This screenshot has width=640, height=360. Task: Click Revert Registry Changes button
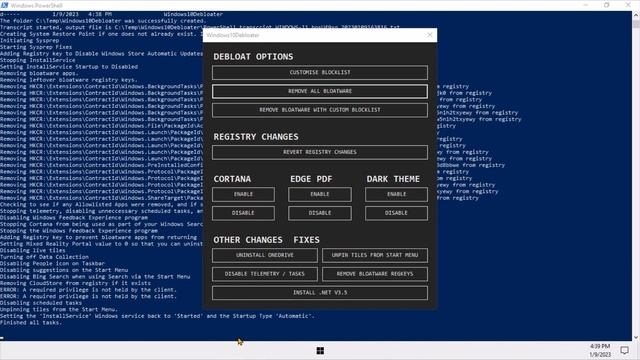click(320, 152)
